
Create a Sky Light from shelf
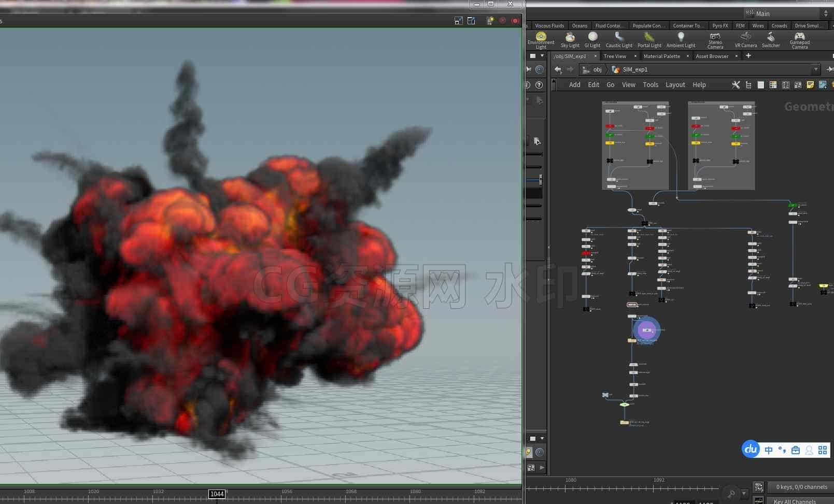pyautogui.click(x=570, y=40)
